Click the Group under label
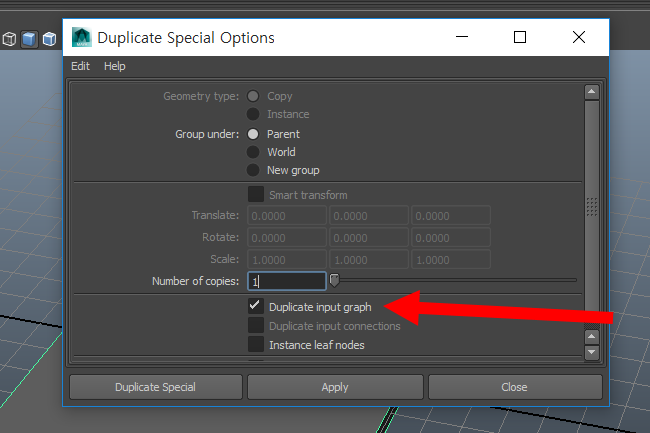The height and width of the screenshot is (433, 650). [x=207, y=134]
